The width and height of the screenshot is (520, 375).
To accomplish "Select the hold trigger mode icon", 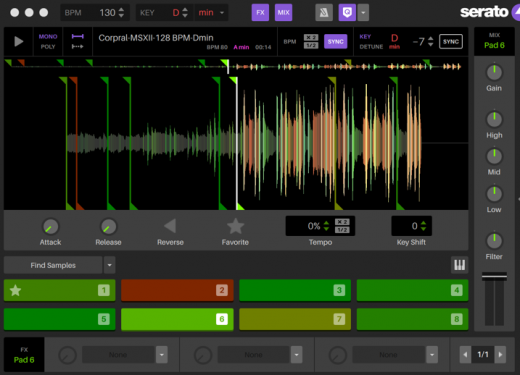I will tap(78, 36).
